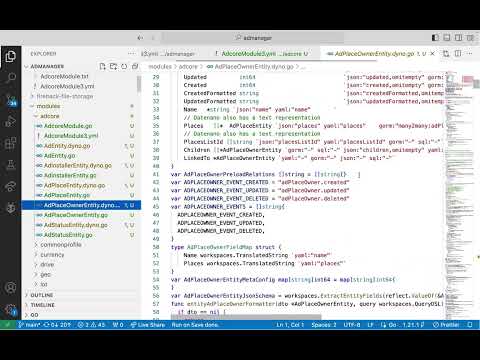480x360 pixels.
Task: Click the editor horizontal scrollbar
Action: click(246, 316)
